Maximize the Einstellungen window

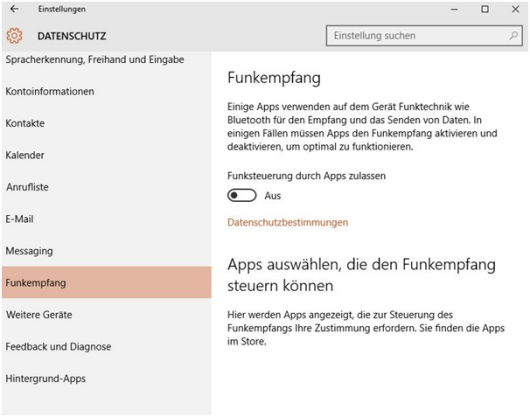[485, 9]
